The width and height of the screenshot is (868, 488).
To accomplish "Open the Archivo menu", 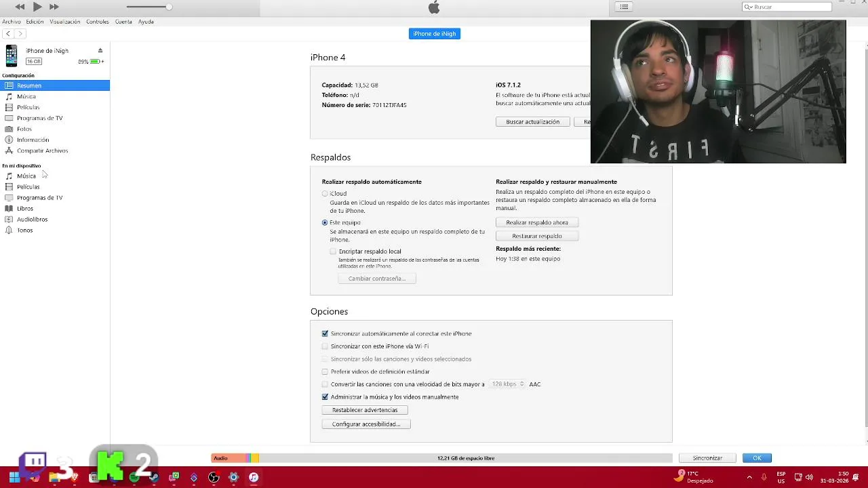I will 12,22.
